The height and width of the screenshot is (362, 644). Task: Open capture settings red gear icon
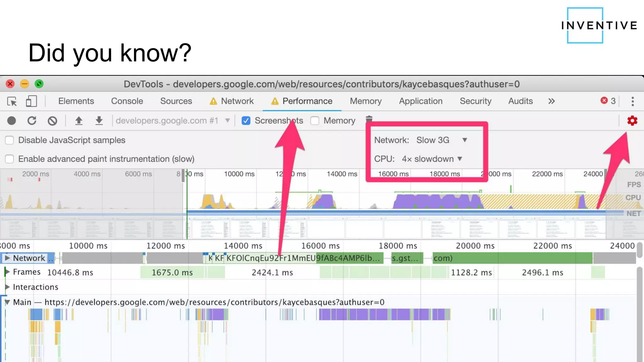click(x=632, y=121)
